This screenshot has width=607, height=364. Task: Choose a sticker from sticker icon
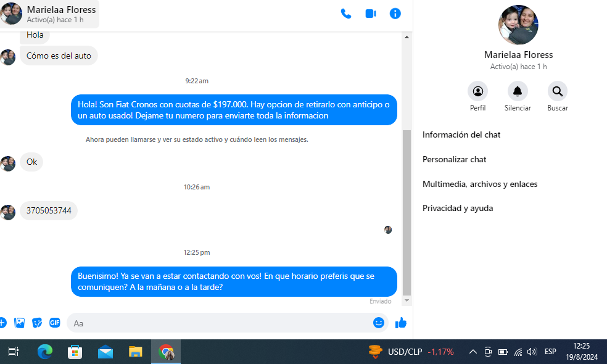tap(37, 323)
